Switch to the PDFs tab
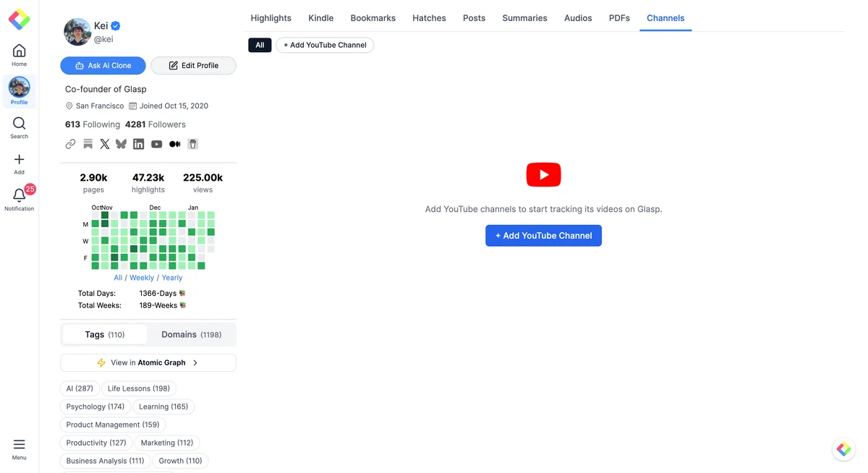This screenshot has width=868, height=473. coord(619,18)
